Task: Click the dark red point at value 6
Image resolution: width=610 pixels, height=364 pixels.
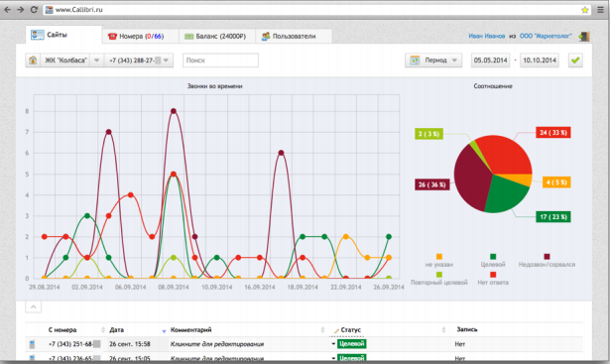Action: tap(281, 153)
